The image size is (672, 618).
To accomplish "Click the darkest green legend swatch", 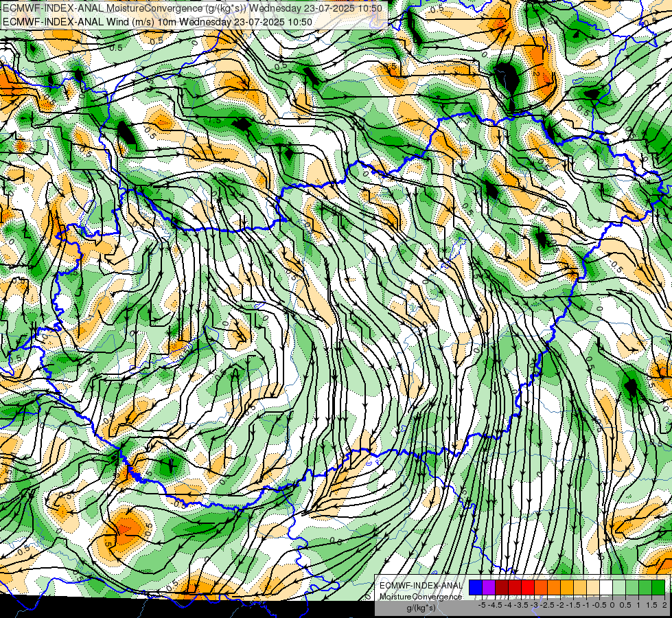I will coord(658,587).
